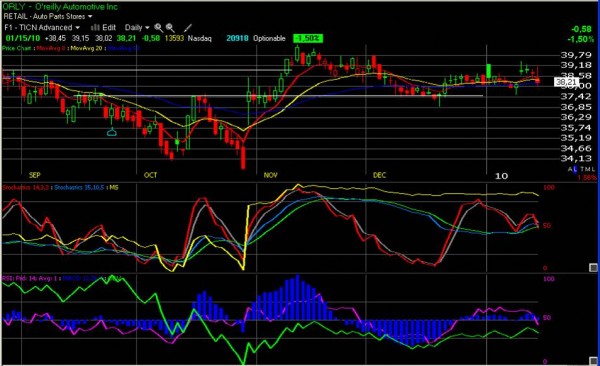Select the last L letter on the scale bar
Viewport: 600px width, 366px height.
pyautogui.click(x=593, y=169)
